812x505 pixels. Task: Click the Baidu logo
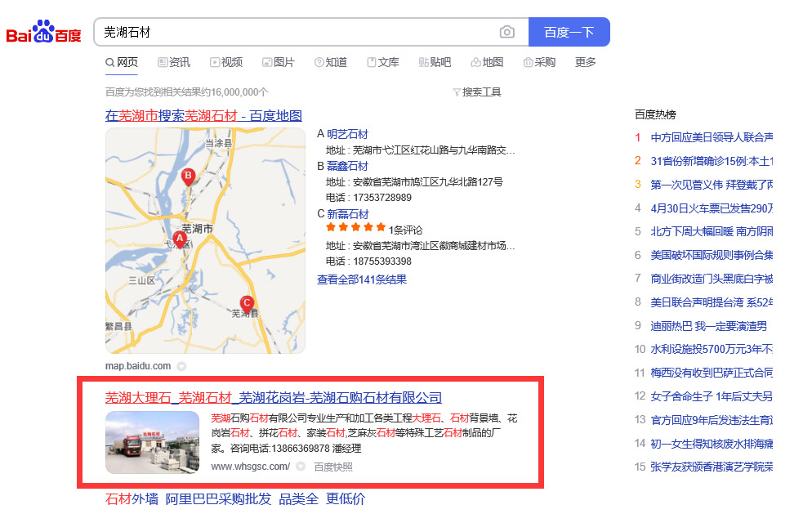click(44, 33)
